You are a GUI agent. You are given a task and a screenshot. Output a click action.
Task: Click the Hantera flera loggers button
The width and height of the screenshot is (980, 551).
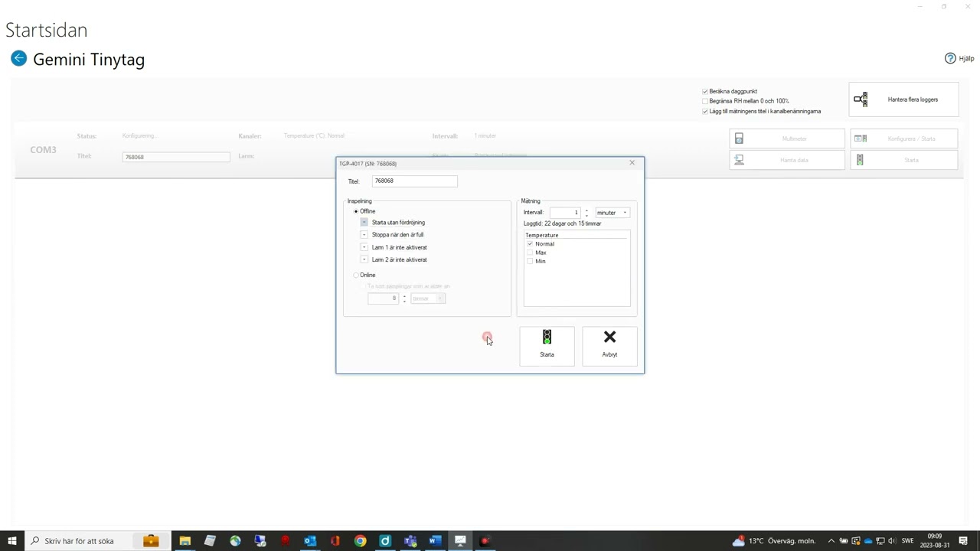coord(903,99)
